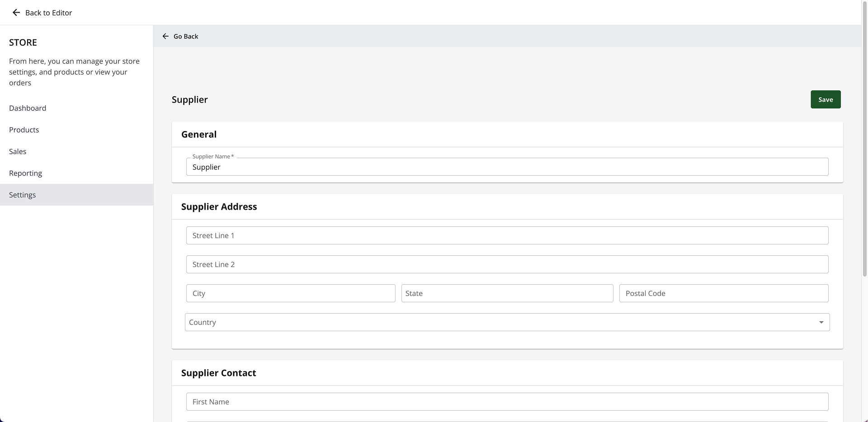
Task: Click the page's vertical scrollbar
Action: click(865, 139)
